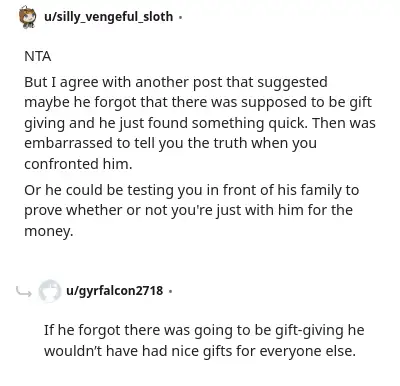Viewport: 400px width, 386px height.
Task: Click the dot after gyrfalcon2718's name
Action: pos(170,291)
